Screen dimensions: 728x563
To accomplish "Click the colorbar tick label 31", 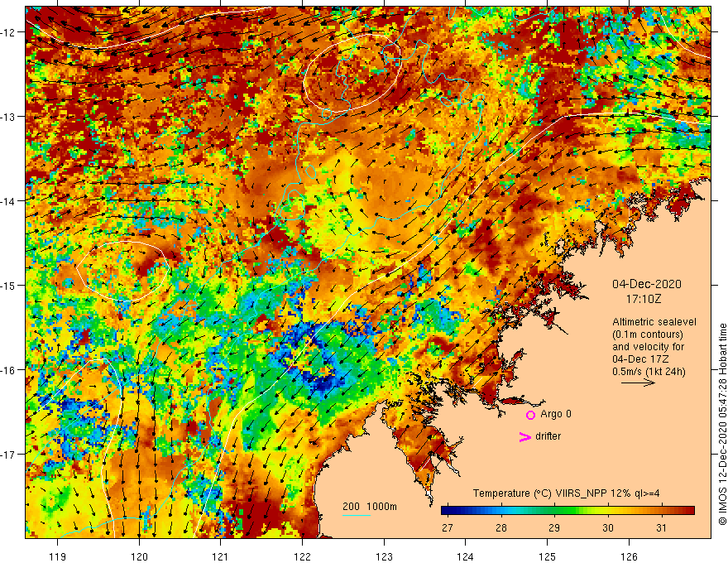I will (x=661, y=527).
